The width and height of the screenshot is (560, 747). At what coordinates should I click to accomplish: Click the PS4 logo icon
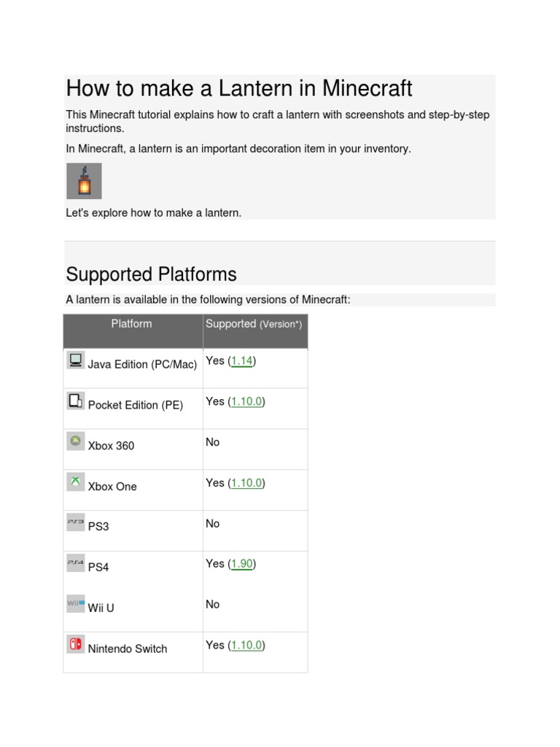pyautogui.click(x=75, y=562)
